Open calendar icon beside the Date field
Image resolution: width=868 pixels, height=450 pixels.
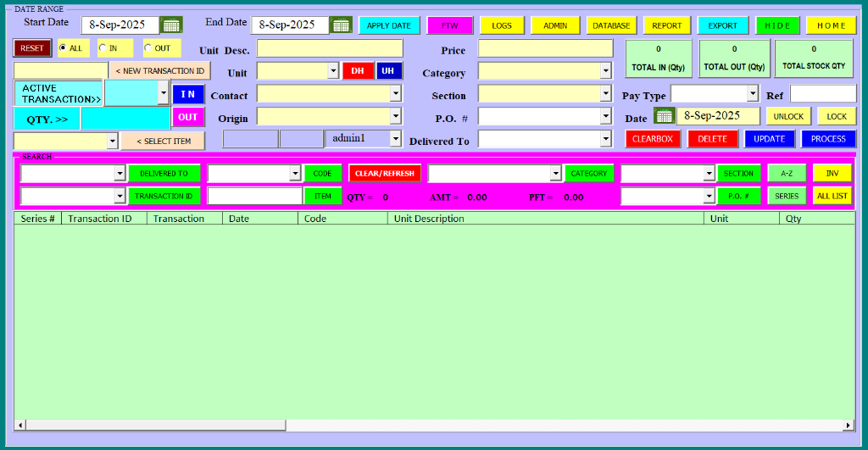pyautogui.click(x=664, y=116)
